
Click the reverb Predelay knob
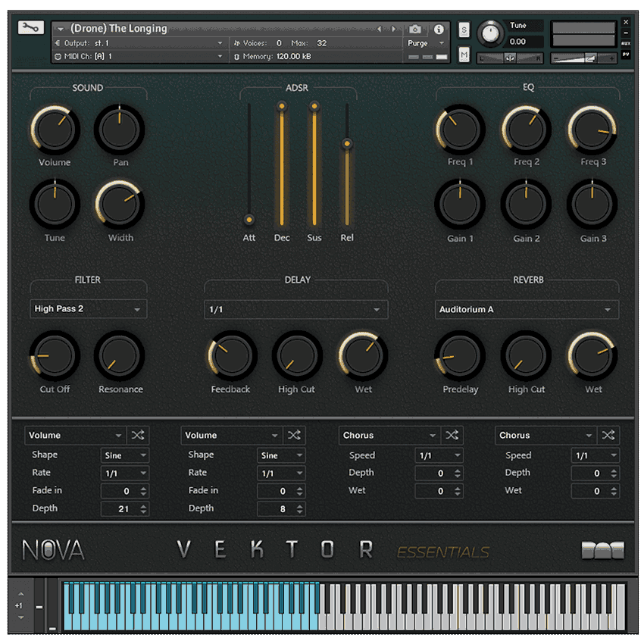[x=460, y=355]
